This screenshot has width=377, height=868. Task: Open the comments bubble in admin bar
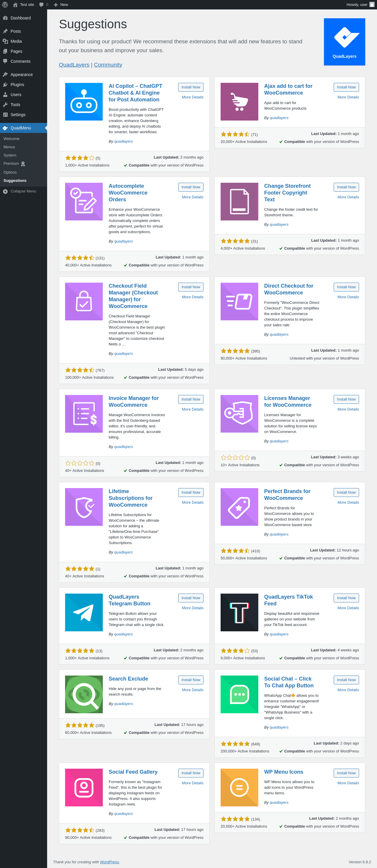pyautogui.click(x=44, y=5)
